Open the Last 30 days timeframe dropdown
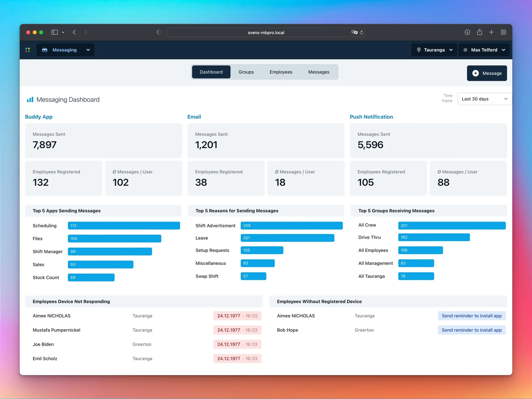This screenshot has width=532, height=399. pos(484,99)
